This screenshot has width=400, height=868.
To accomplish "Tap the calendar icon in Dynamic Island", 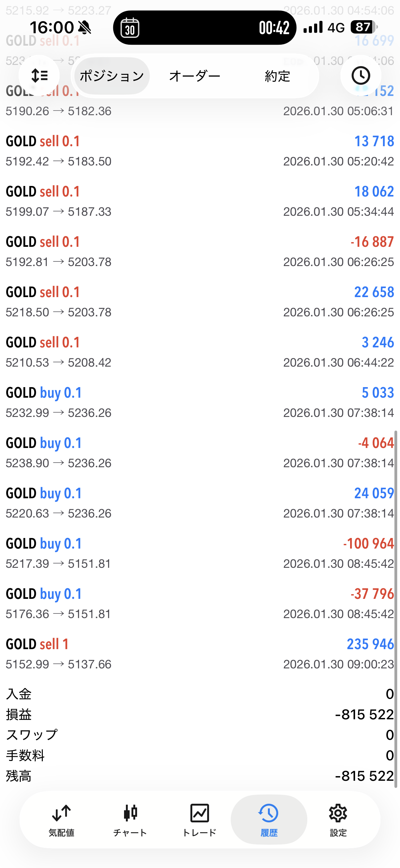I will click(x=130, y=28).
